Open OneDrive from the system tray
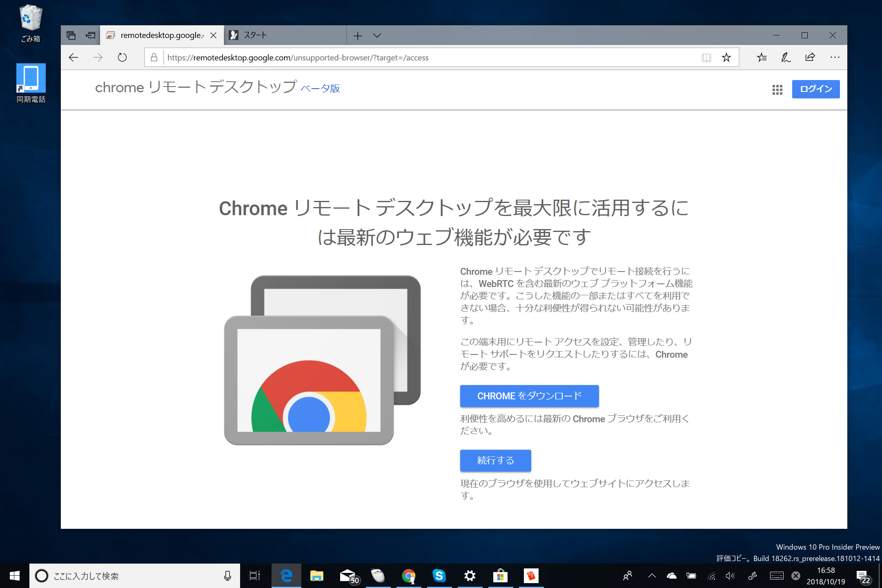This screenshot has height=588, width=882. click(672, 576)
